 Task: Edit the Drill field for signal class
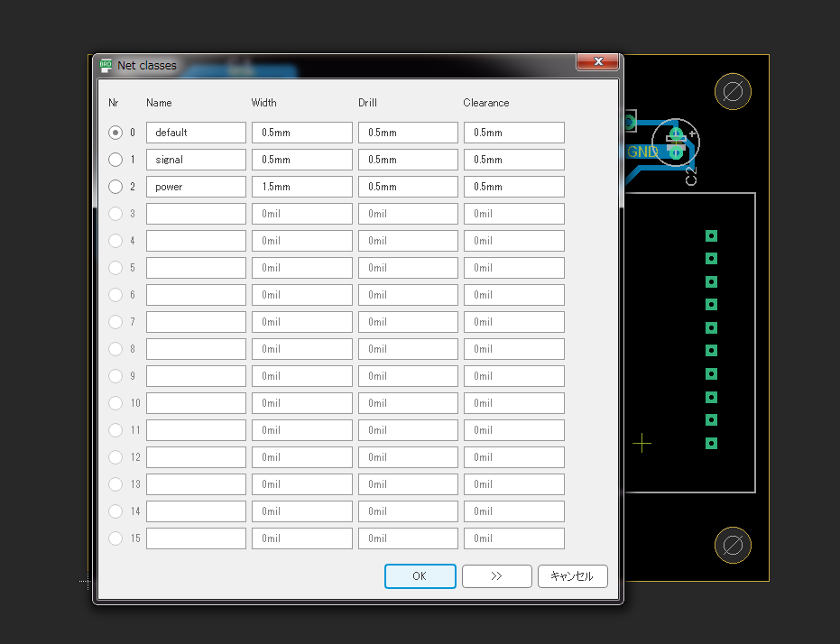tap(408, 160)
